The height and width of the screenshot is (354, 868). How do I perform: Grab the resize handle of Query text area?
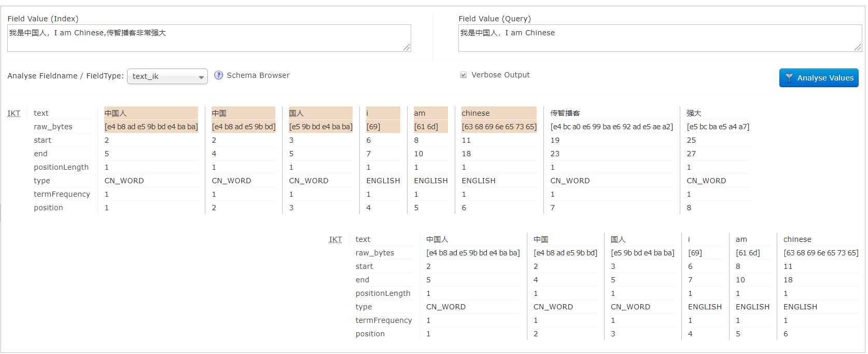point(858,48)
